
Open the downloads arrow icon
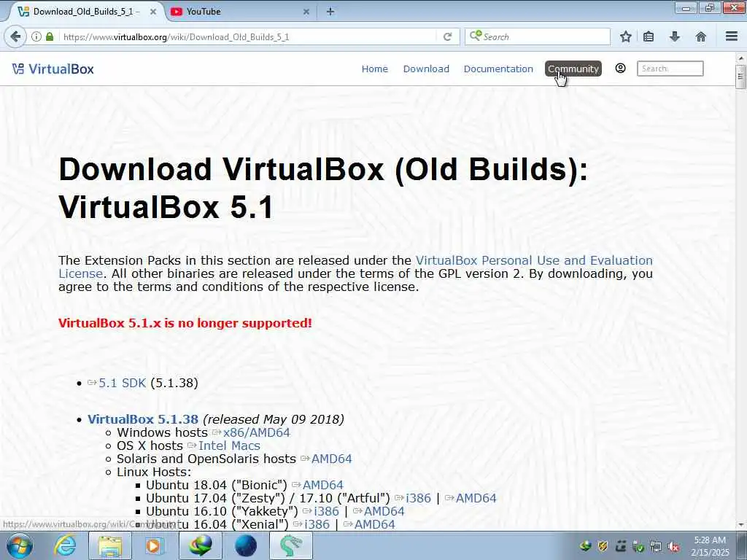674,36
